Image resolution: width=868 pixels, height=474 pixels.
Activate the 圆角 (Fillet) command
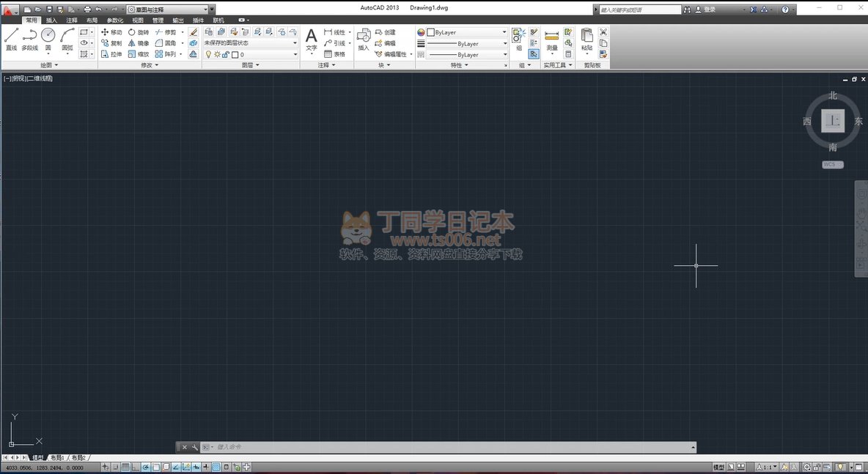tap(166, 43)
